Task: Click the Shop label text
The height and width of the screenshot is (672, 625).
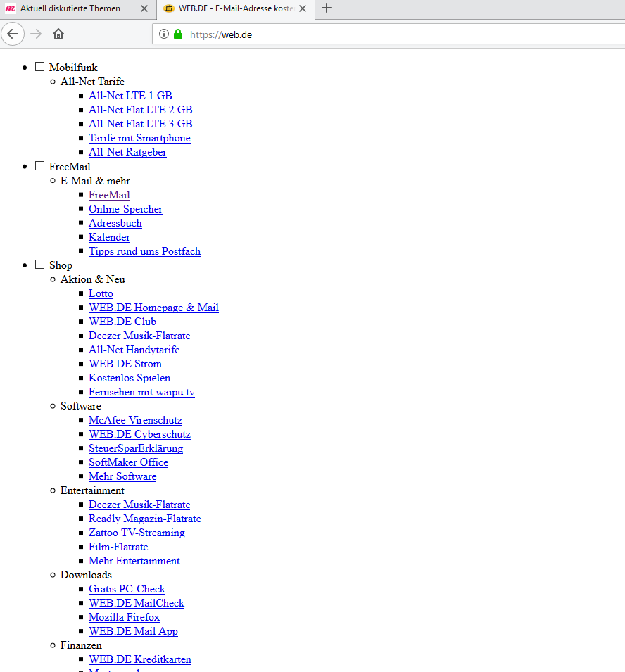Action: (61, 266)
